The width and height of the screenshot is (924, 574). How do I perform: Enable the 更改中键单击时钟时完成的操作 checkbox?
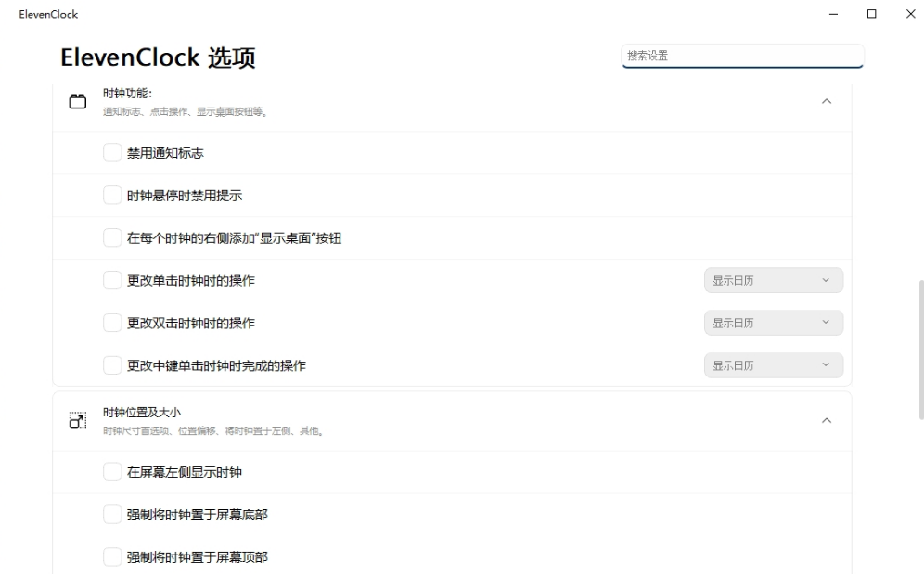[112, 364]
